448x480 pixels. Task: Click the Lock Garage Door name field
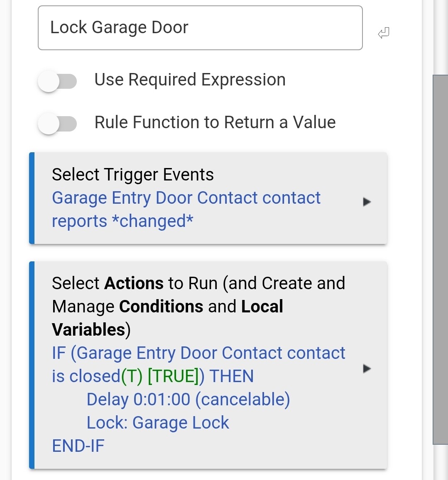(x=200, y=28)
